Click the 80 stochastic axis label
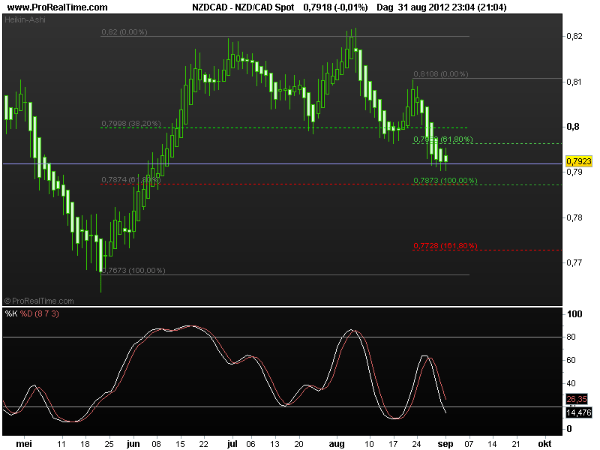600x450 pixels. 571,337
